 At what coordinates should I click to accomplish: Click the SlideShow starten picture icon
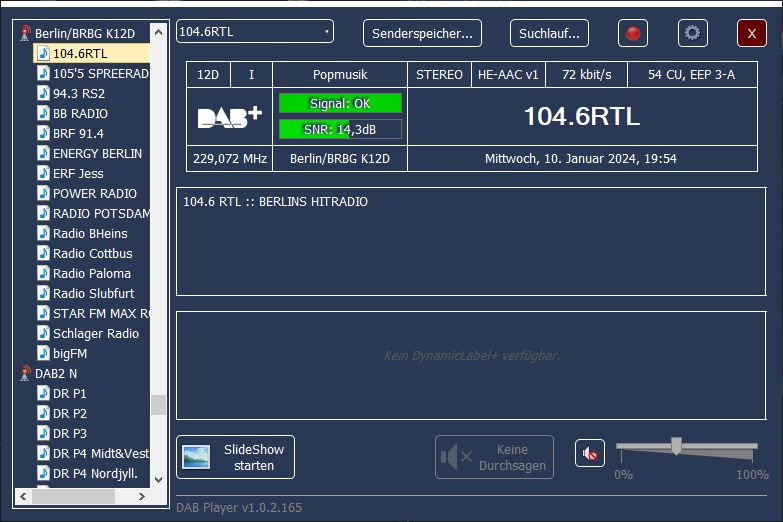click(x=196, y=457)
